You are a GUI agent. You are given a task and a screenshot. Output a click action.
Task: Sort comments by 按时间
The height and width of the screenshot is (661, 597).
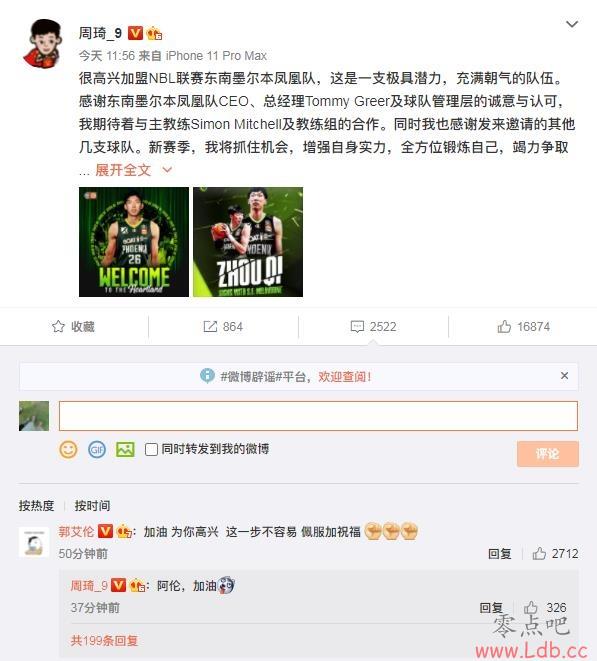(x=92, y=505)
